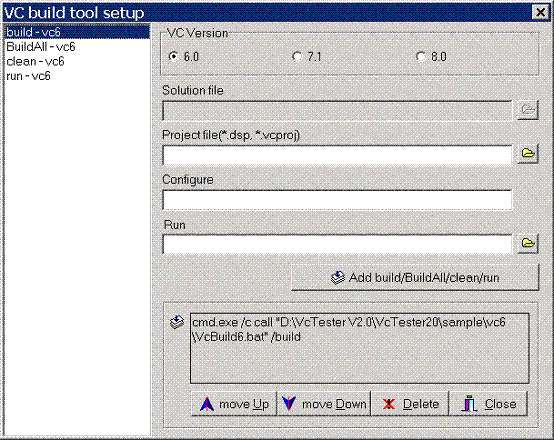Select VC Version 7.1 radio button
The height and width of the screenshot is (440, 554).
[297, 56]
